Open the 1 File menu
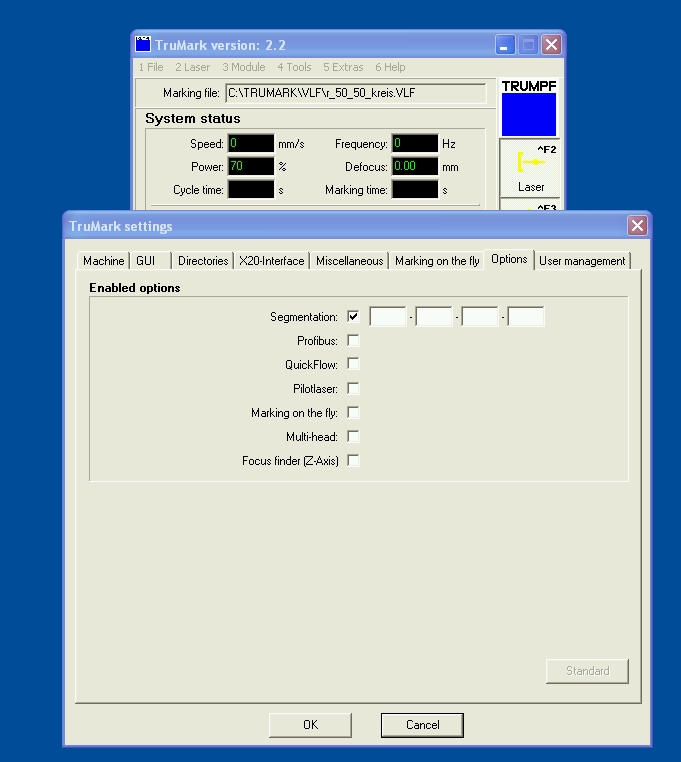The width and height of the screenshot is (681, 762). pos(151,67)
